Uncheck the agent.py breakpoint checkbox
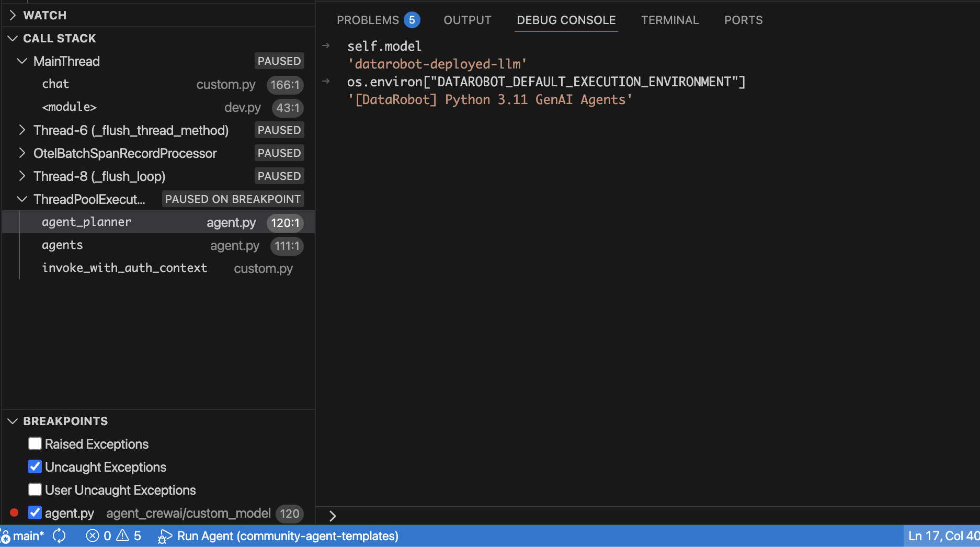This screenshot has width=980, height=547. [x=35, y=513]
